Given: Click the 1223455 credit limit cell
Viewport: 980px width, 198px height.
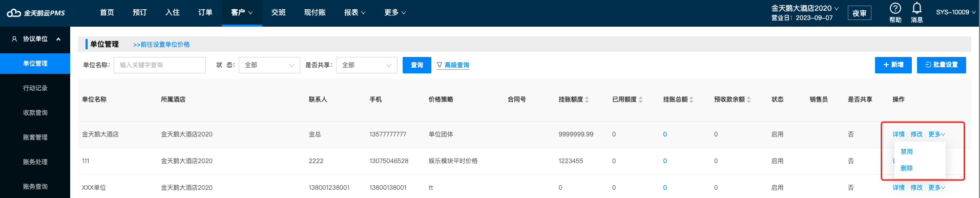Looking at the screenshot, I should pos(571,161).
